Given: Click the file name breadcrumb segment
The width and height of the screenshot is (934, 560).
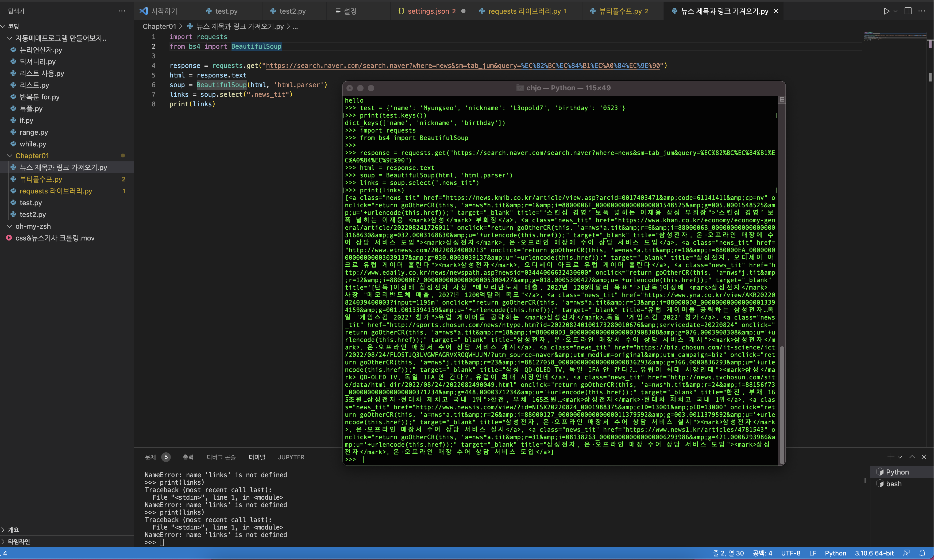Looking at the screenshot, I should pos(240,26).
